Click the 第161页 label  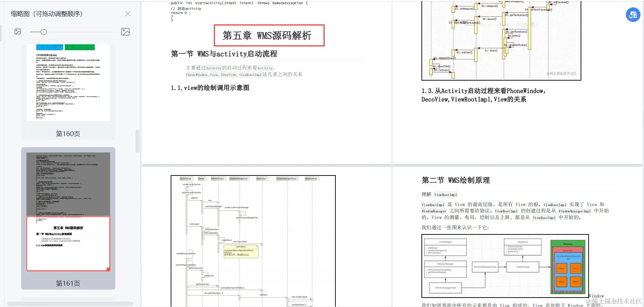pyautogui.click(x=68, y=283)
